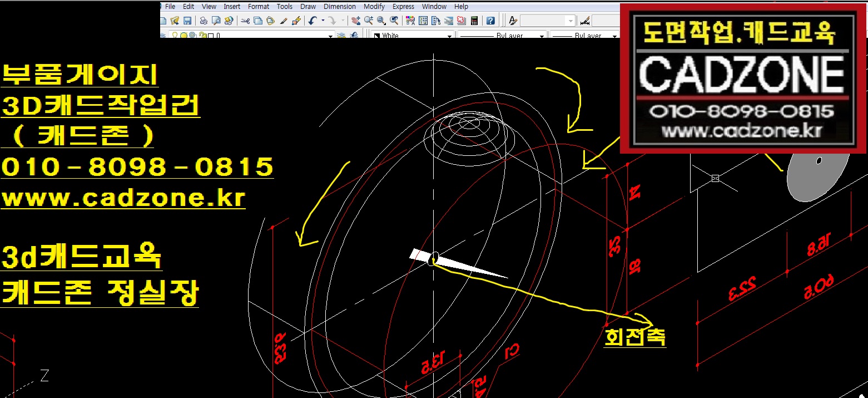Click the UCS icon Z axis label

tap(44, 376)
